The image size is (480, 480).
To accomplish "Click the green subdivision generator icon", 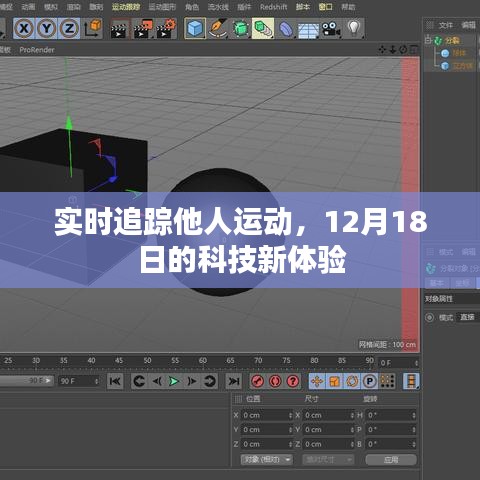I will tap(240, 28).
